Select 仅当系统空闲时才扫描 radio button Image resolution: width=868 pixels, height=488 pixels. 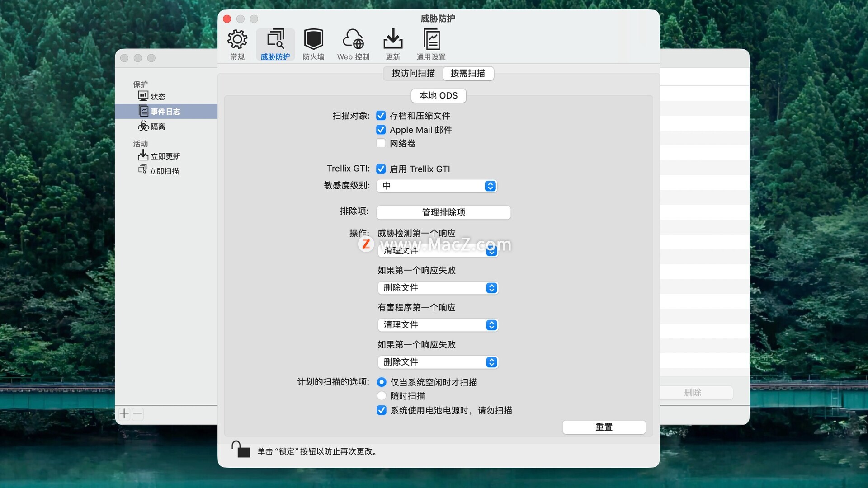[x=382, y=382]
